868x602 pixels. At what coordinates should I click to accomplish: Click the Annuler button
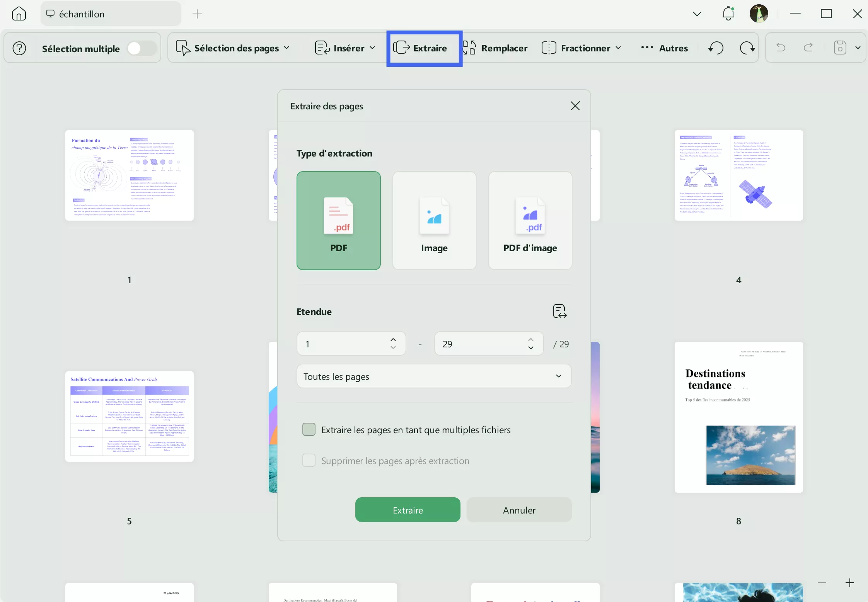[x=519, y=510]
